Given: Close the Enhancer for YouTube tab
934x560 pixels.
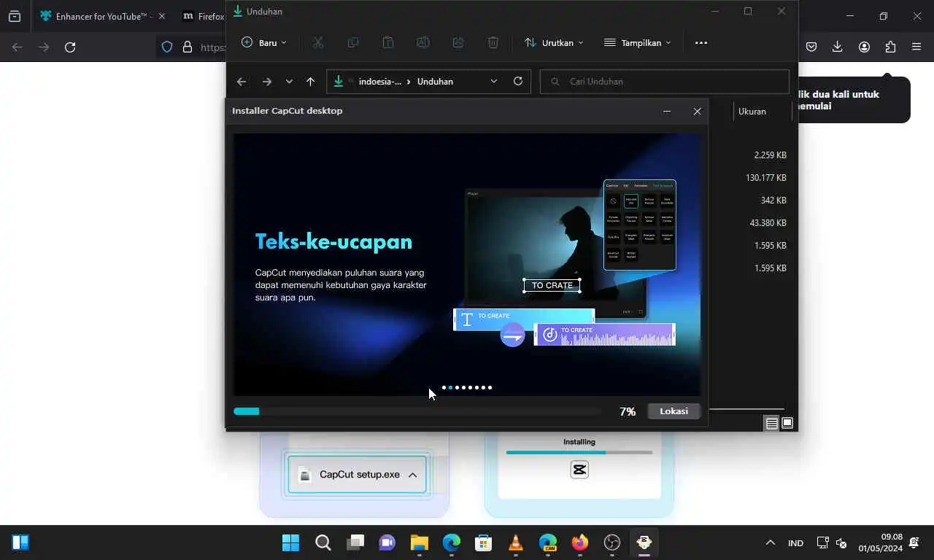Looking at the screenshot, I should (161, 16).
